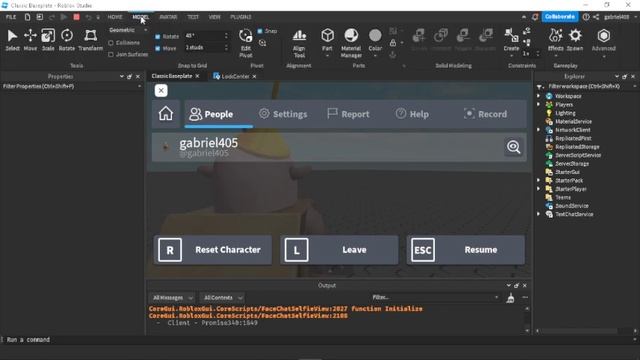Activate the Rotate tool
The height and width of the screenshot is (360, 640).
coord(67,40)
